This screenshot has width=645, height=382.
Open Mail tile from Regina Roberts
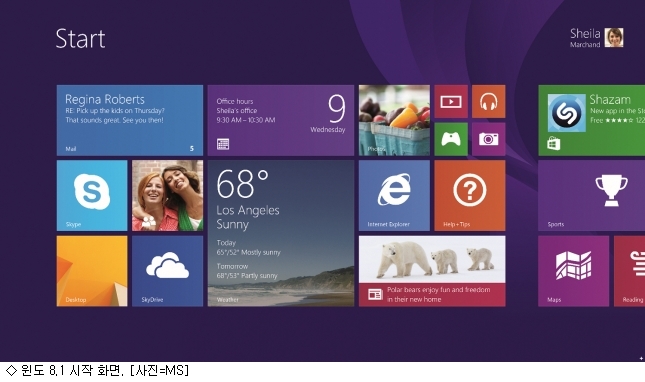(x=130, y=120)
